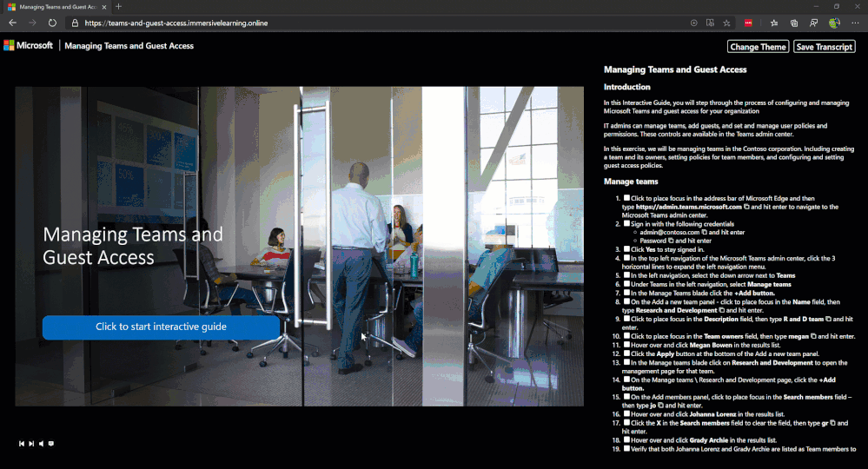Screen dimensions: 868x469
Task: Click the browser Back arrow
Action: 13,23
